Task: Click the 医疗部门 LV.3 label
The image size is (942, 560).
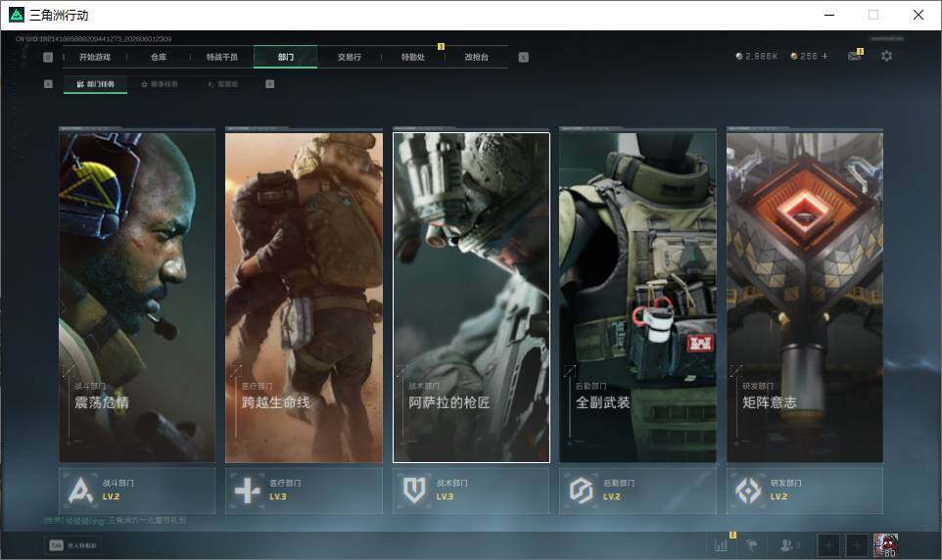Action: tap(277, 496)
